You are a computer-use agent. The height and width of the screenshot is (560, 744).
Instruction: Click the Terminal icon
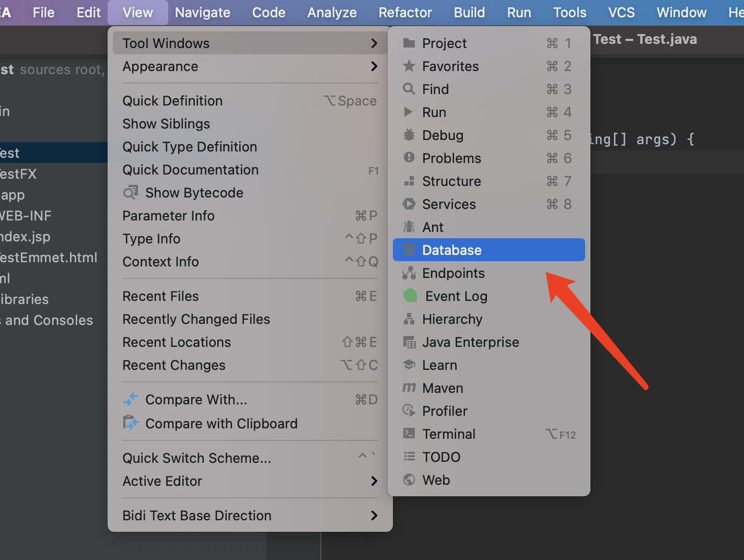point(409,434)
